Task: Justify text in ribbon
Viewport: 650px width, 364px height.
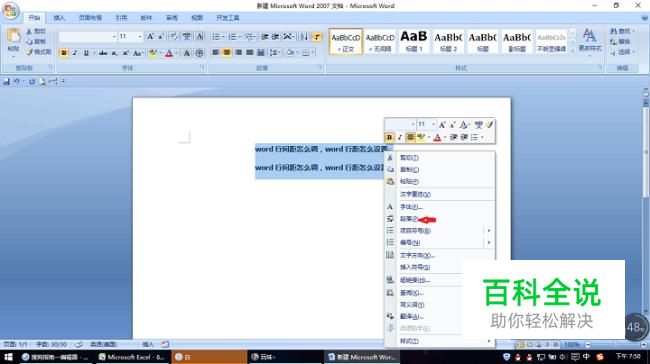Action: coord(250,53)
